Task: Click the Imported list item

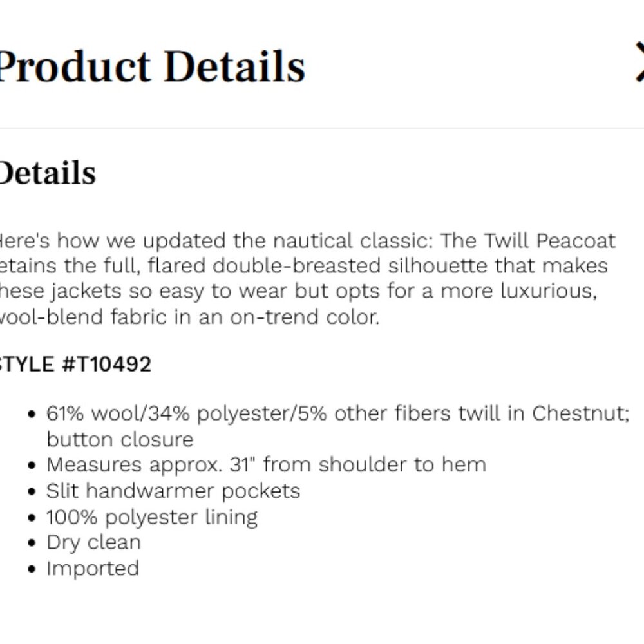Action: click(x=93, y=569)
